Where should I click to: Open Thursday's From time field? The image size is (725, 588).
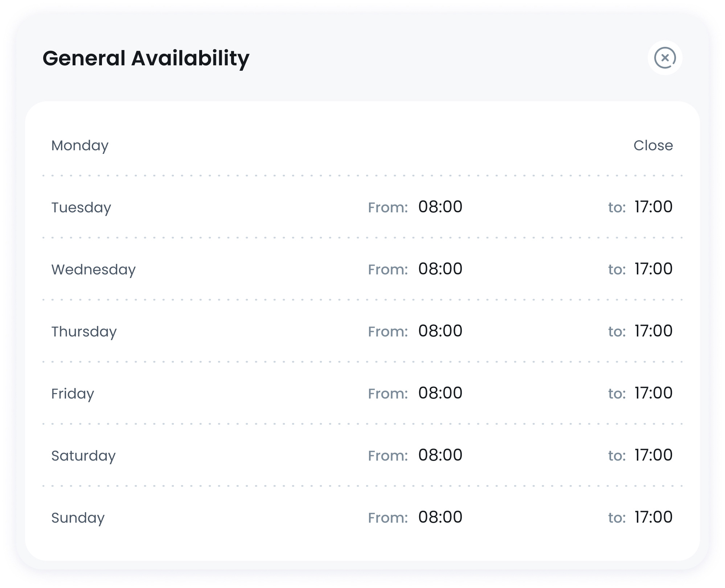441,331
